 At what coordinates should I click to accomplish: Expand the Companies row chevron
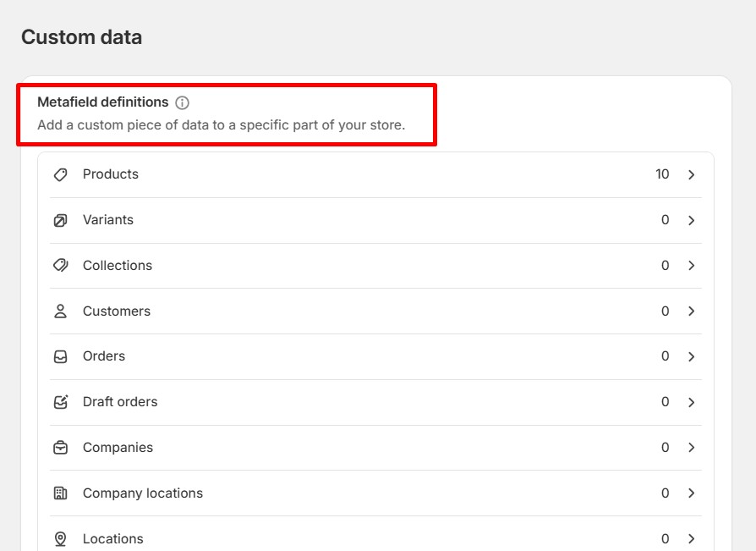pyautogui.click(x=692, y=448)
